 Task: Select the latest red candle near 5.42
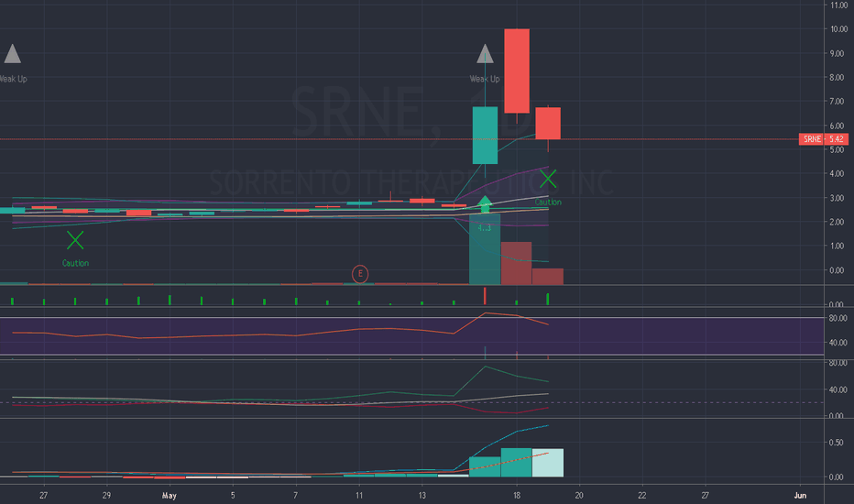548,123
